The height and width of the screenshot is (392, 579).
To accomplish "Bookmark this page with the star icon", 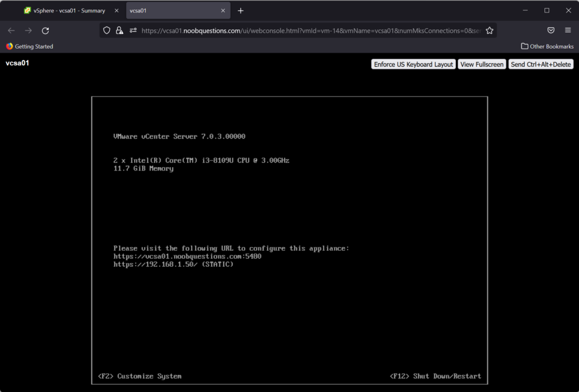I will pos(490,31).
